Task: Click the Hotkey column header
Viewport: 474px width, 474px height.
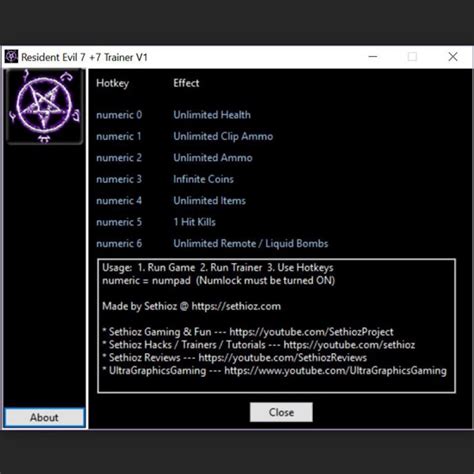Action: click(112, 83)
